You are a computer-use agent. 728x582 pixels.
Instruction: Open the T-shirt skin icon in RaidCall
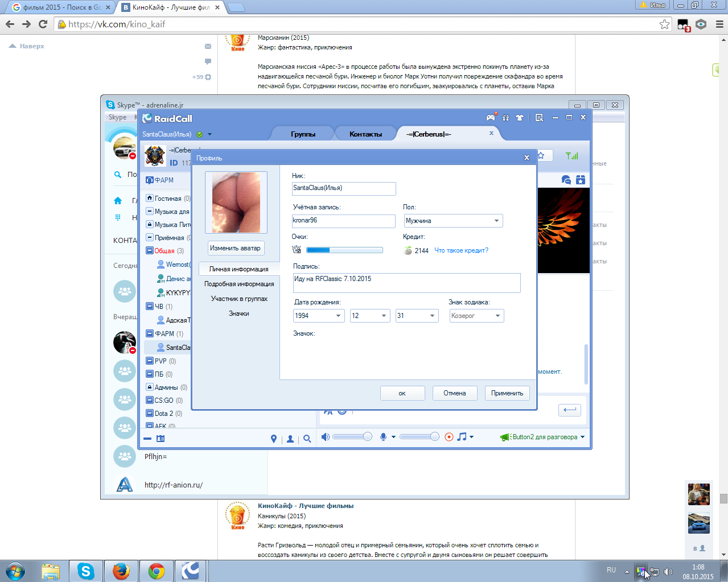pos(519,118)
